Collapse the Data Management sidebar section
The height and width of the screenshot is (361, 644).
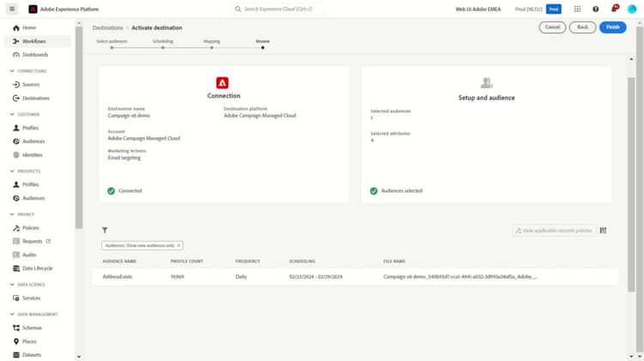(x=12, y=314)
